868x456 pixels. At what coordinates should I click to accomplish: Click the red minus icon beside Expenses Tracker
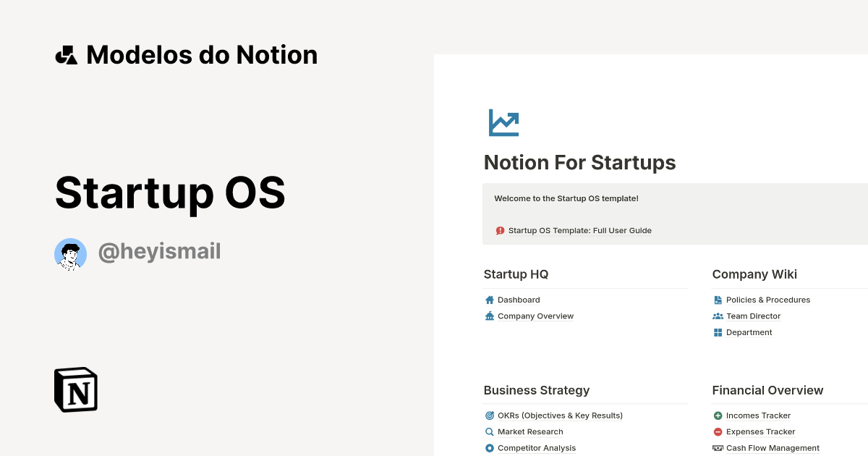coord(718,431)
